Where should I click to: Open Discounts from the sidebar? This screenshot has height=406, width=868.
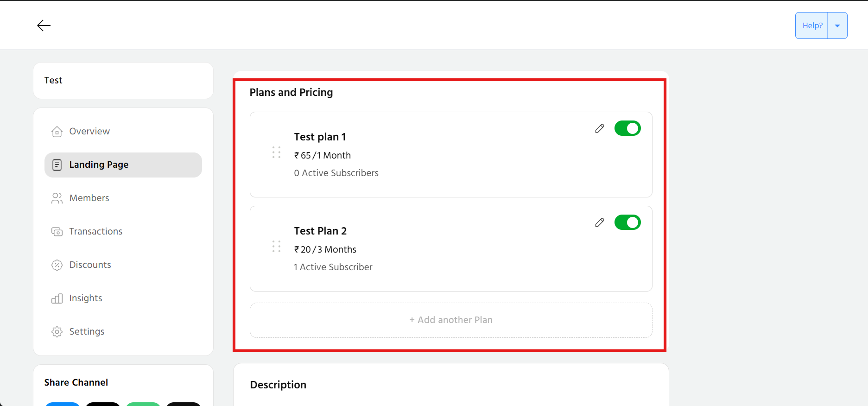[90, 265]
